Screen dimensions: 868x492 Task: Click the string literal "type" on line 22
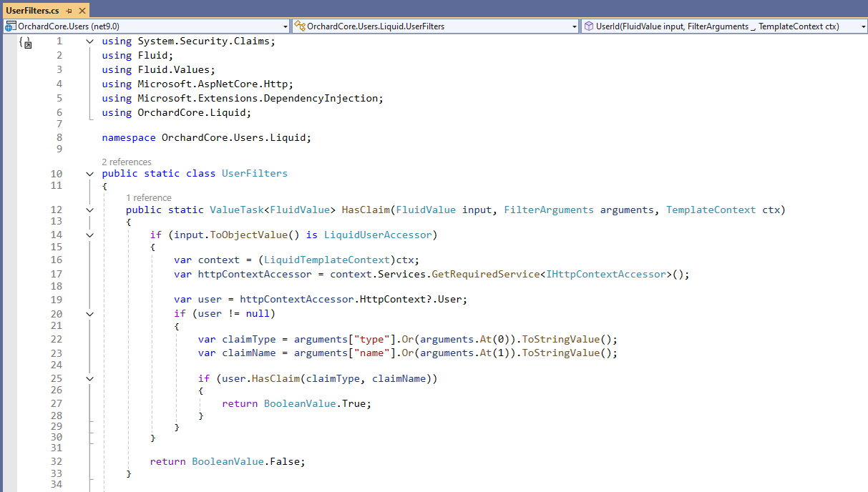tap(372, 339)
